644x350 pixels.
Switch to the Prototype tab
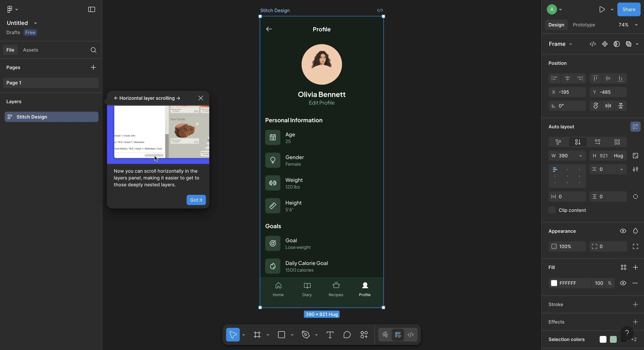pyautogui.click(x=584, y=25)
